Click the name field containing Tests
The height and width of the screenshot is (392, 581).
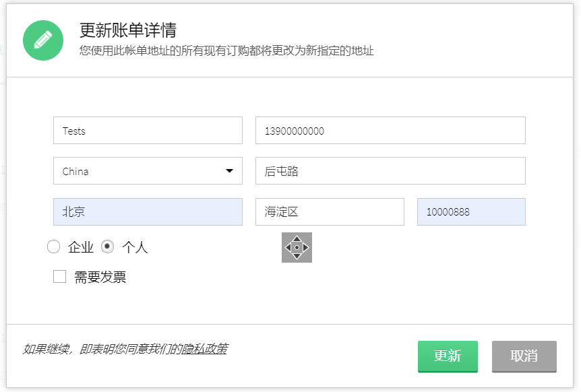click(x=147, y=131)
